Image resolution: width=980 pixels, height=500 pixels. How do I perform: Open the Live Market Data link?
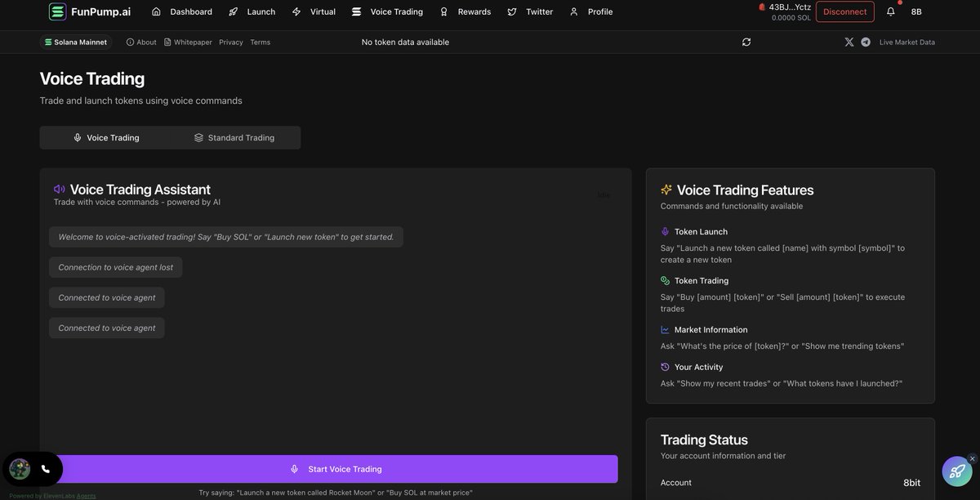pos(906,42)
